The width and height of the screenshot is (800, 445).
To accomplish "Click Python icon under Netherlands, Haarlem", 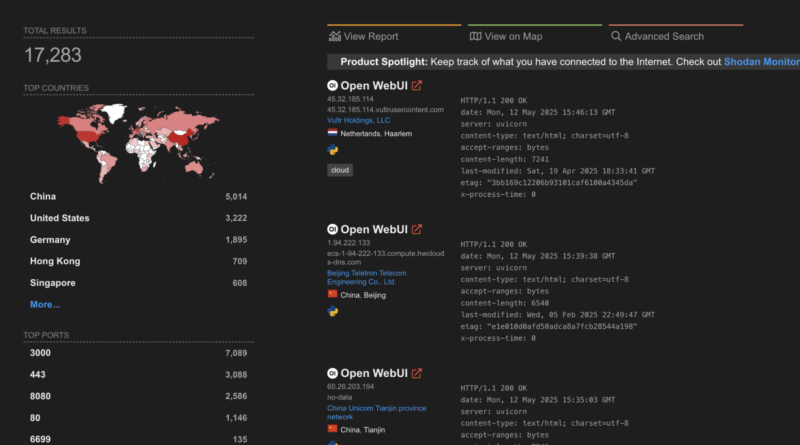I will tap(333, 150).
